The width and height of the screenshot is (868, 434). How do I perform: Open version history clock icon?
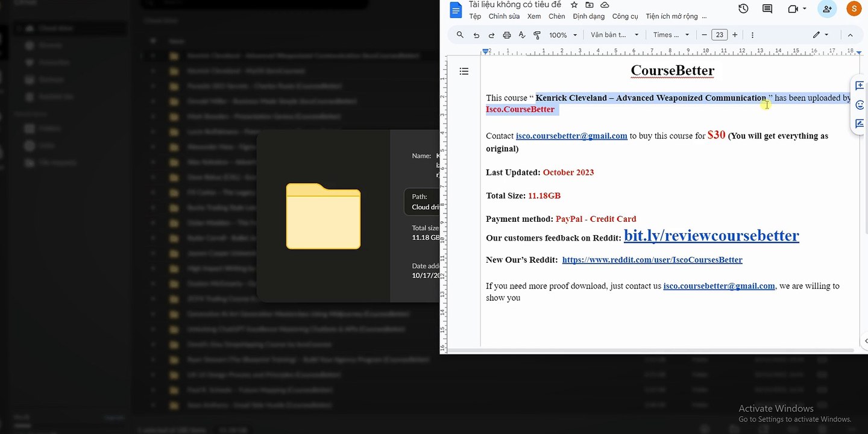743,8
